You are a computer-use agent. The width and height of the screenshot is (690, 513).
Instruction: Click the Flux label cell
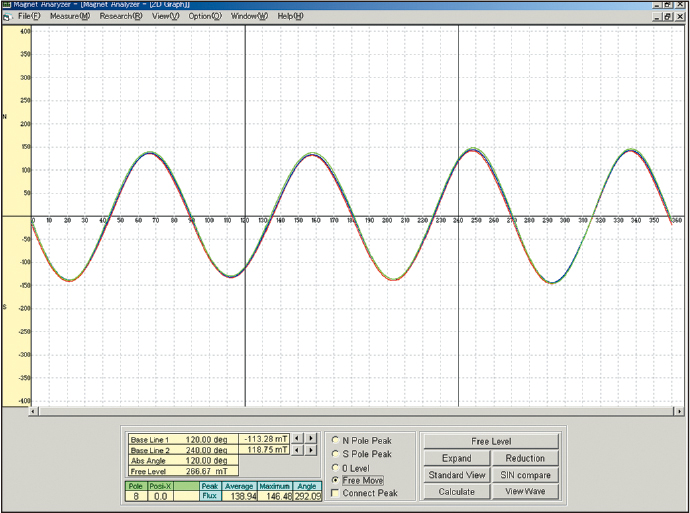[210, 496]
